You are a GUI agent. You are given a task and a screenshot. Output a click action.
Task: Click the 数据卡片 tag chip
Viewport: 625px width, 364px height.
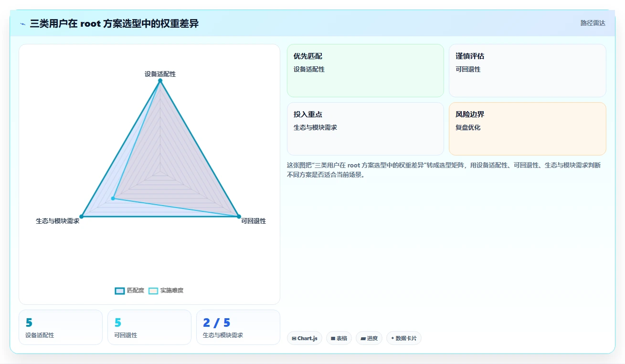click(404, 338)
